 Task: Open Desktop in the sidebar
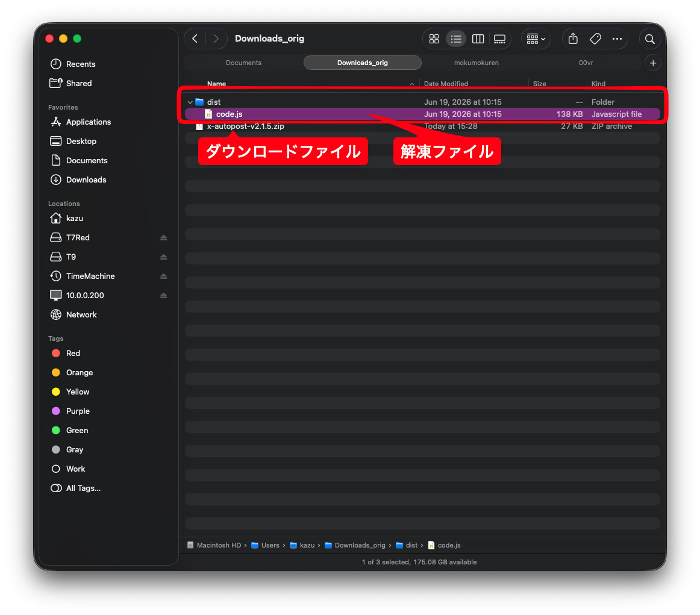(81, 141)
